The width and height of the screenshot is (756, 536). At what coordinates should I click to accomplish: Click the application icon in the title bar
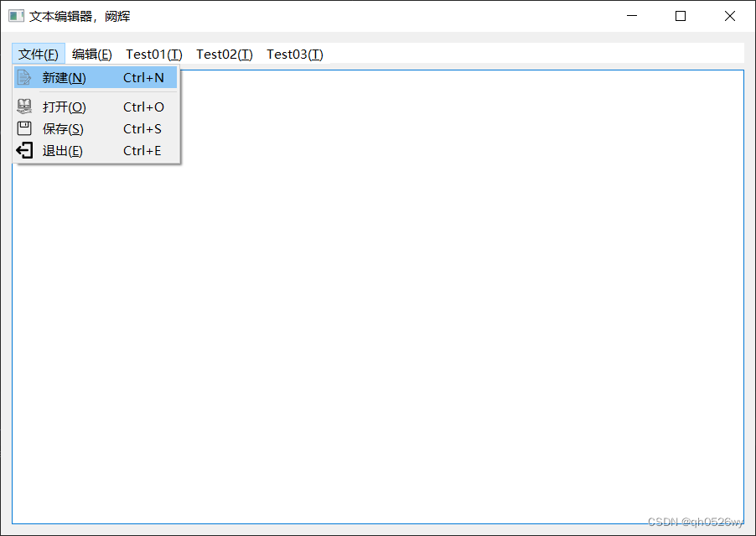point(16,16)
